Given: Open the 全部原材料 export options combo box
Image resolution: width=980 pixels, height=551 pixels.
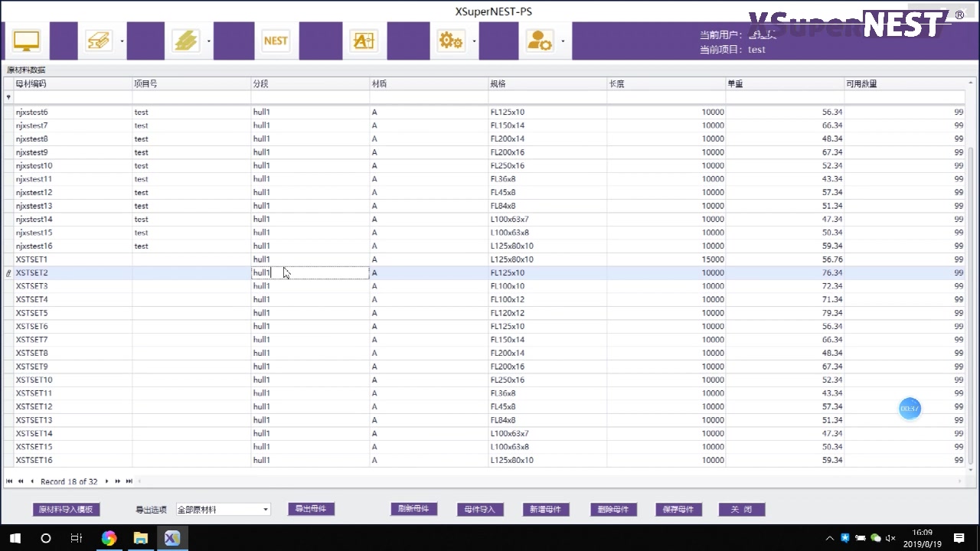Looking at the screenshot, I should point(223,510).
